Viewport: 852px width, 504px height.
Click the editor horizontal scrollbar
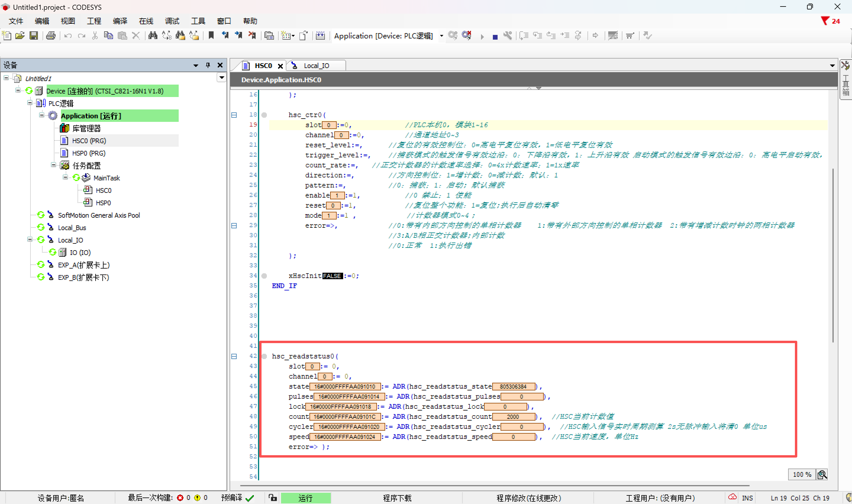pyautogui.click(x=494, y=486)
